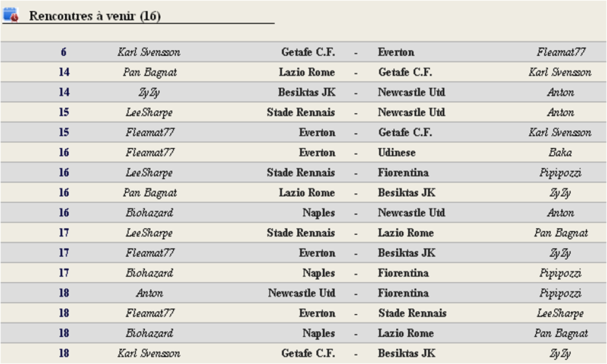Click Fleamat77 opponent in the first row

561,52
